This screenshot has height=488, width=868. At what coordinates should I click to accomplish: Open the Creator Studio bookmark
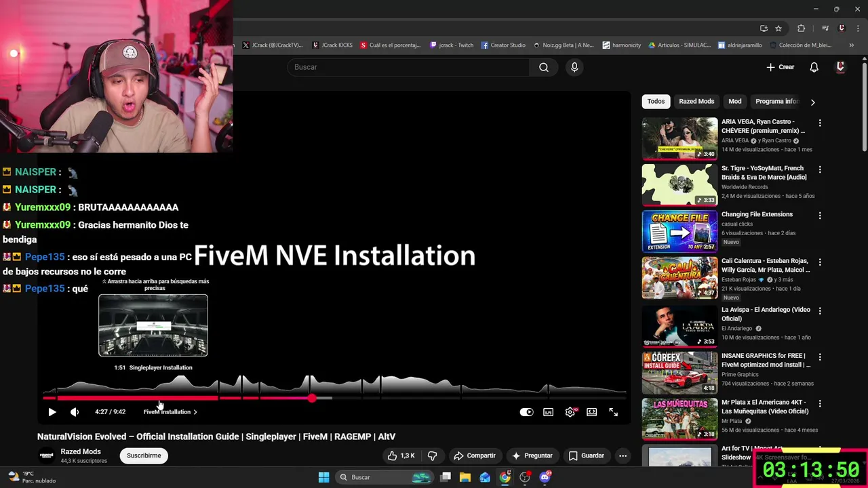pyautogui.click(x=503, y=45)
